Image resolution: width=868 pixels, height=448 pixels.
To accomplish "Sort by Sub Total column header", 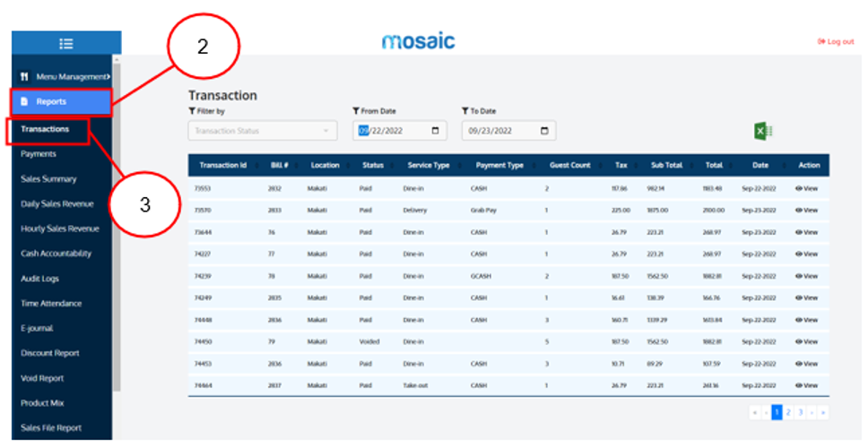I will tap(666, 166).
